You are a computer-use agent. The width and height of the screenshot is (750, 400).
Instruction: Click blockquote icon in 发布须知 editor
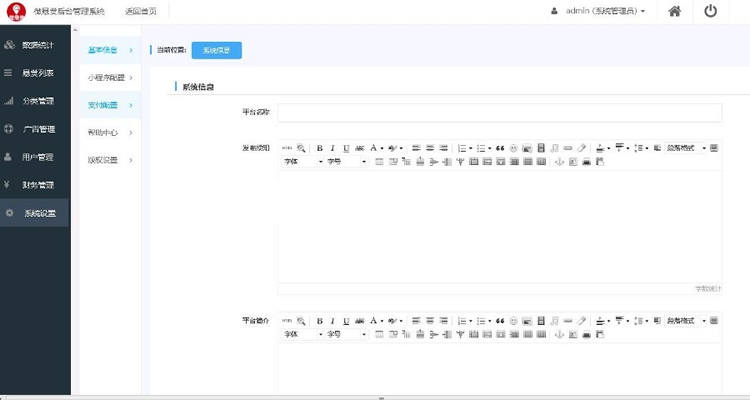click(500, 148)
